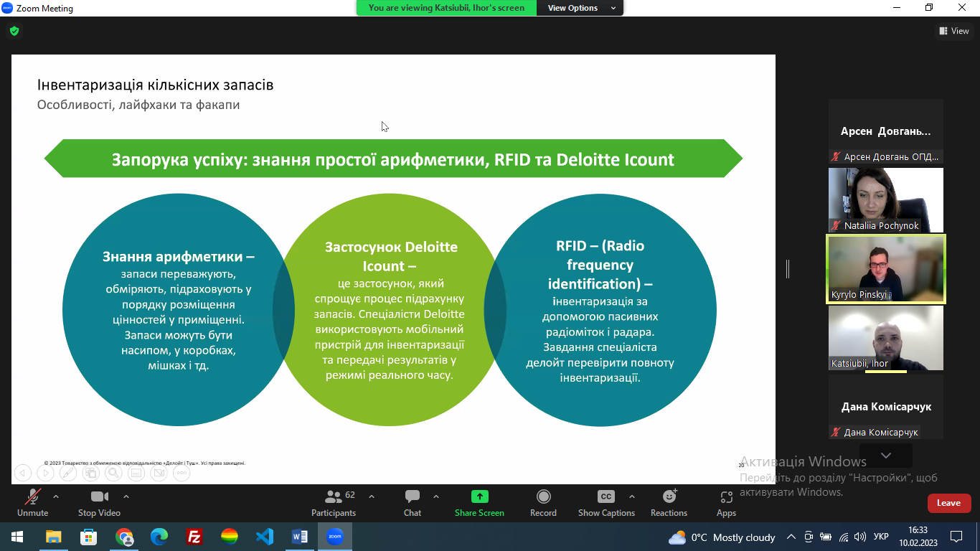Turn on Show Captions

[x=606, y=502]
